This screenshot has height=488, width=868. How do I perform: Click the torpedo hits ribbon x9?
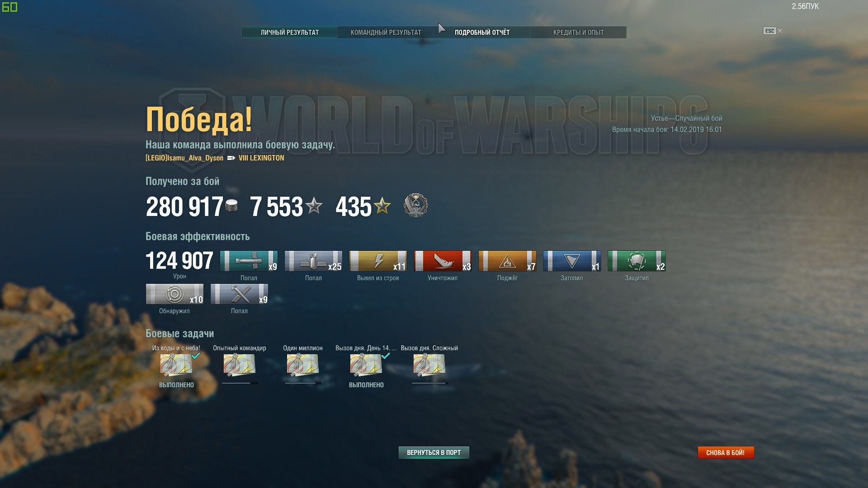pos(249,261)
